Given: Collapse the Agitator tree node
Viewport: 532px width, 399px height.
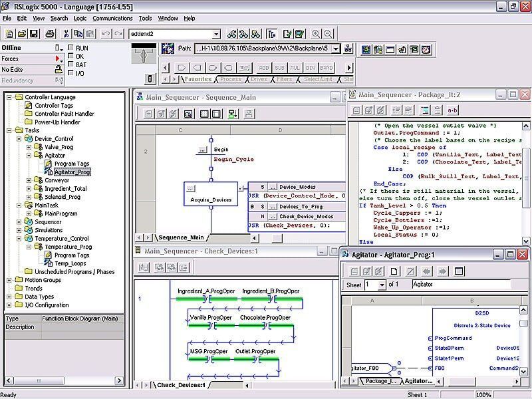Looking at the screenshot, I should [29, 156].
